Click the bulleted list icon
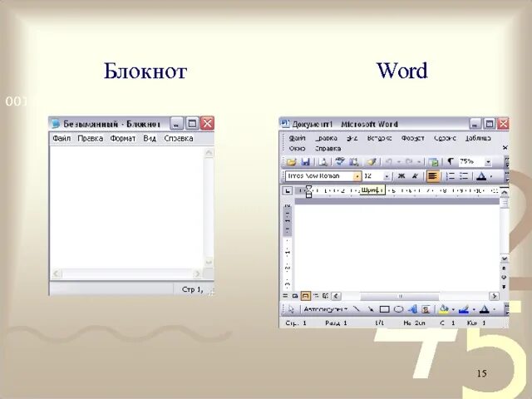 coord(464,176)
